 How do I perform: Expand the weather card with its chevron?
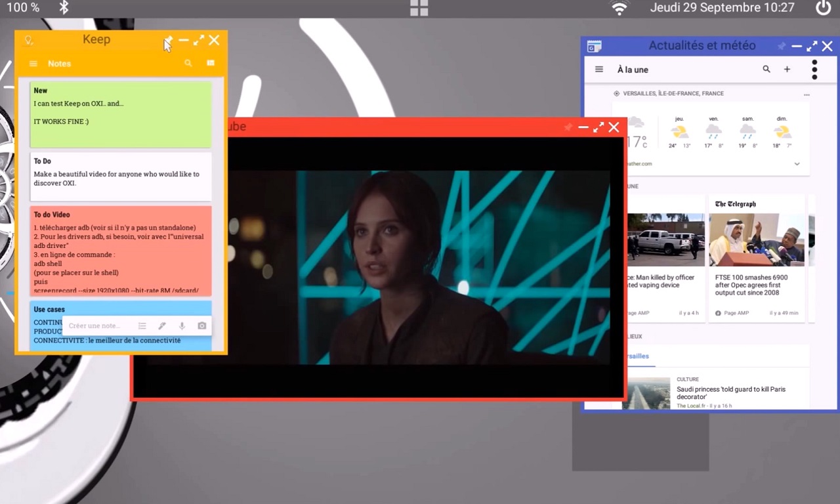point(797,163)
